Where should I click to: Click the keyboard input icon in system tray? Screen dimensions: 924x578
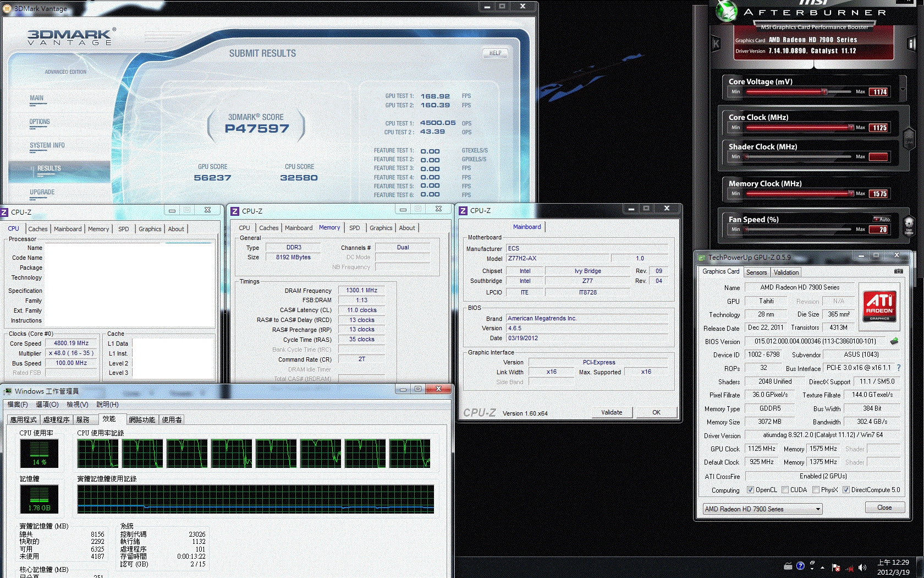click(x=788, y=566)
